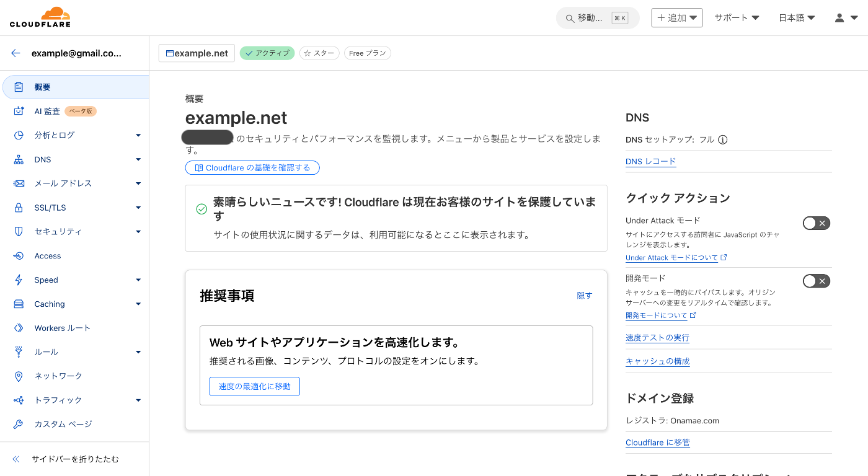This screenshot has height=476, width=868.
Task: Click the メール アドレス envelope icon
Action: (19, 183)
